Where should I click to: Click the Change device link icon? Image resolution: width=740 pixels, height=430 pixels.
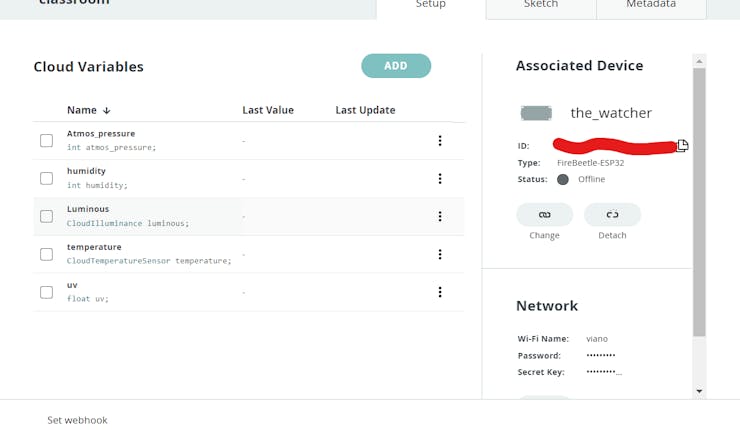pos(544,215)
